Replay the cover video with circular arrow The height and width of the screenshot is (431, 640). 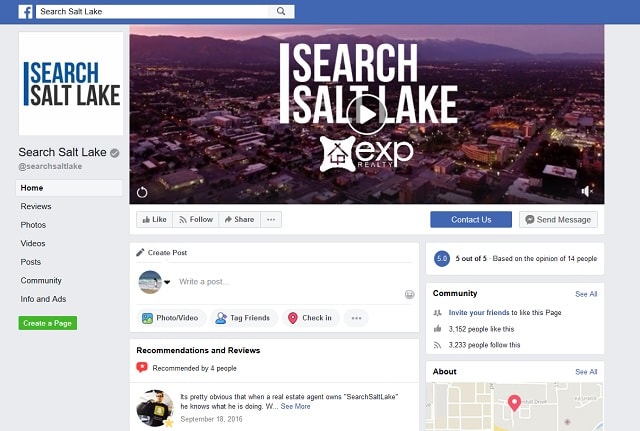pyautogui.click(x=142, y=192)
